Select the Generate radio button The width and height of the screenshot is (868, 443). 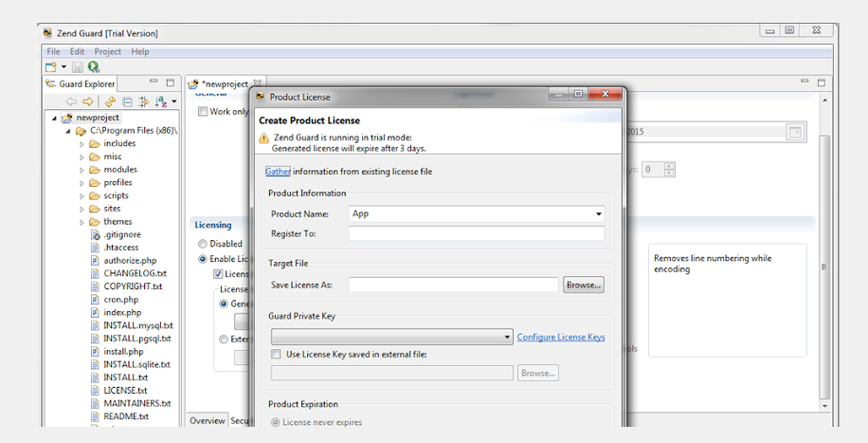[224, 304]
